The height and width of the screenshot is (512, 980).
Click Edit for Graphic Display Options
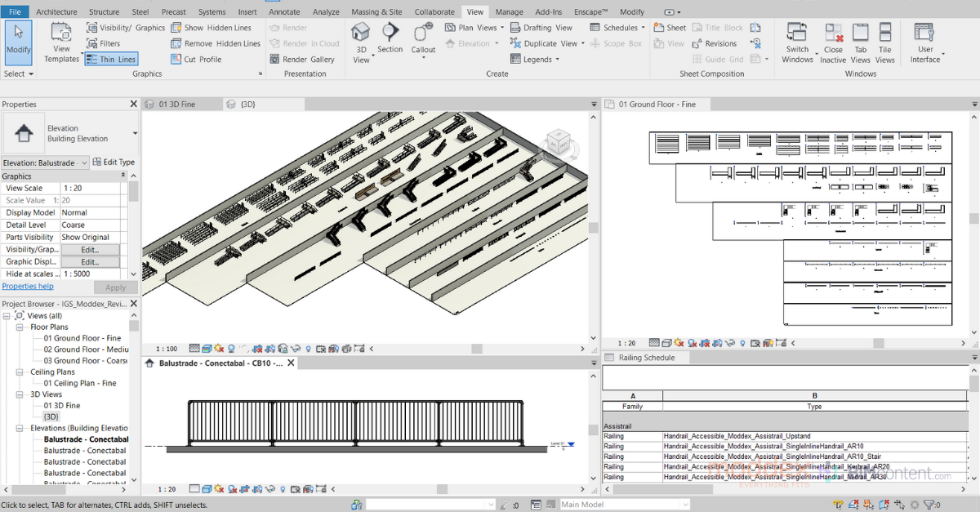(x=90, y=262)
